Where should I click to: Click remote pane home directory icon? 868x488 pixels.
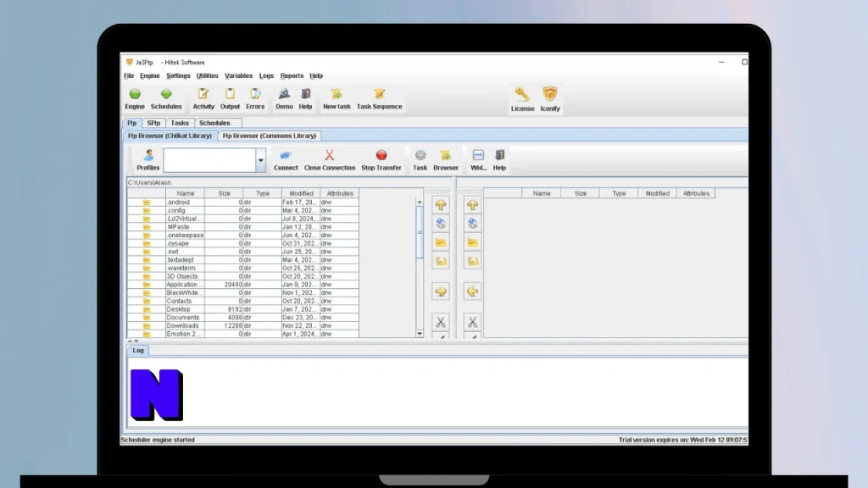472,224
